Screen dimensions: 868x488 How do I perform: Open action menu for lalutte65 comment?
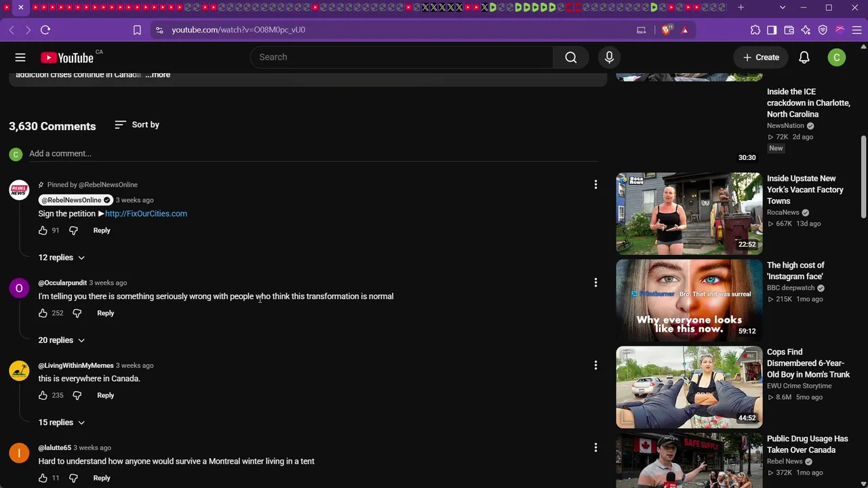[595, 447]
